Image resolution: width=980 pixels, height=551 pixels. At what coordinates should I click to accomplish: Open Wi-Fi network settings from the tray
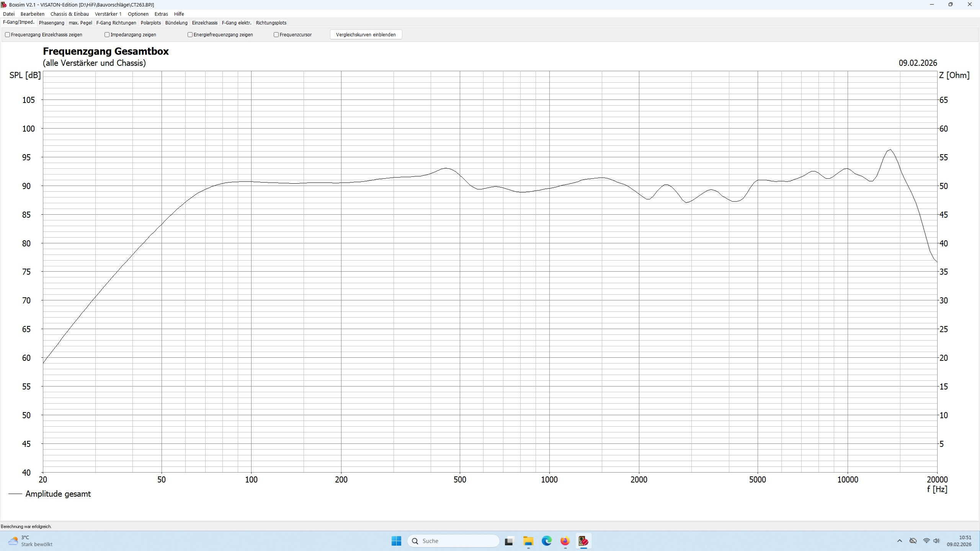926,541
